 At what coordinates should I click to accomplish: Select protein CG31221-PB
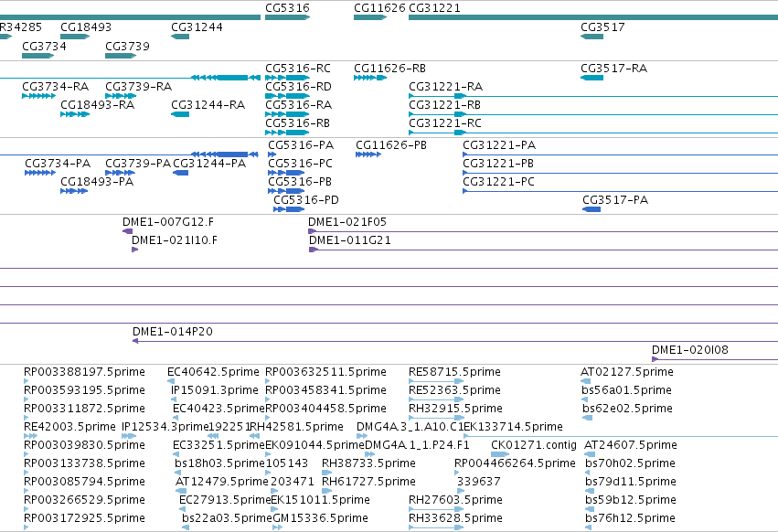620,173
